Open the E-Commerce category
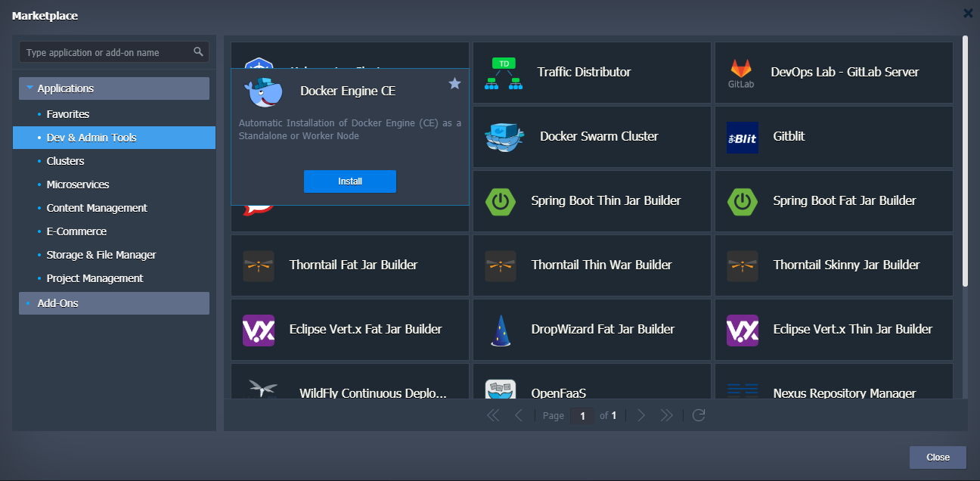 coord(76,231)
